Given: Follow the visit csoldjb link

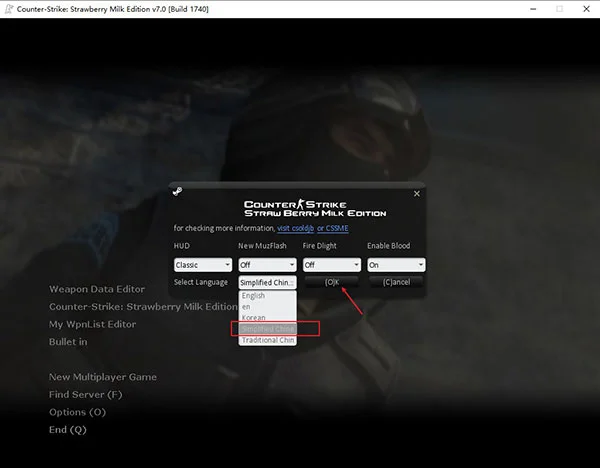Looking at the screenshot, I should click(295, 228).
